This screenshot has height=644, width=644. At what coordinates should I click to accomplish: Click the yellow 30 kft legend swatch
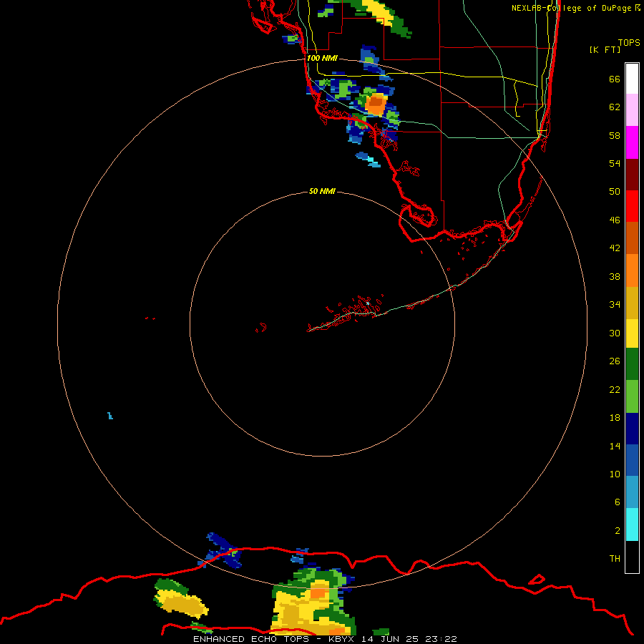(x=632, y=333)
